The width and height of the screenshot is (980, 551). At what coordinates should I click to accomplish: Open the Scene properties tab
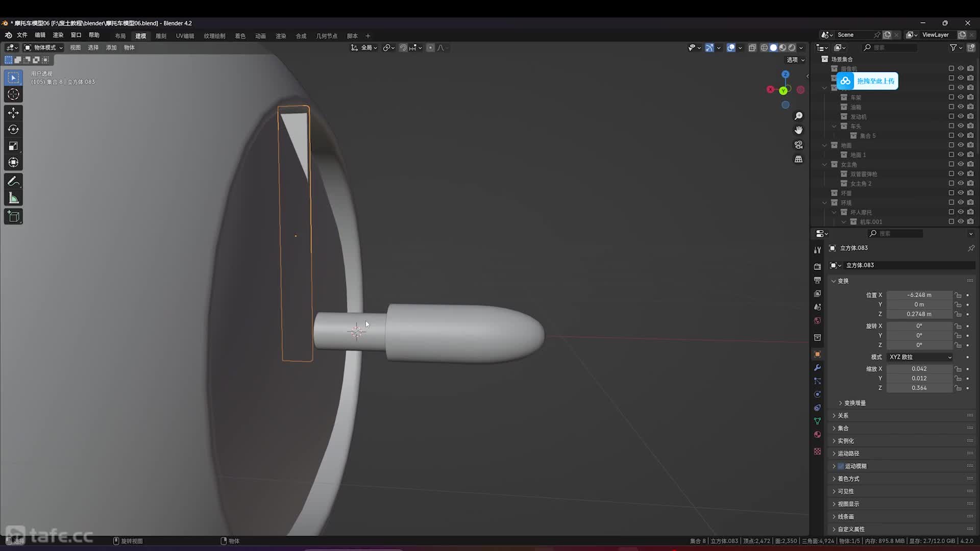tap(817, 307)
